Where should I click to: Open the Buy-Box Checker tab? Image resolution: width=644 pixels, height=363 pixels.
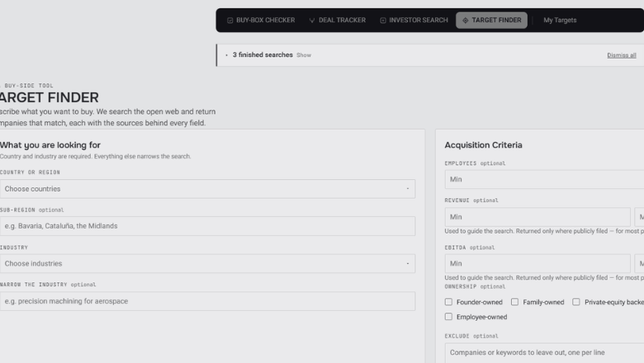click(261, 20)
